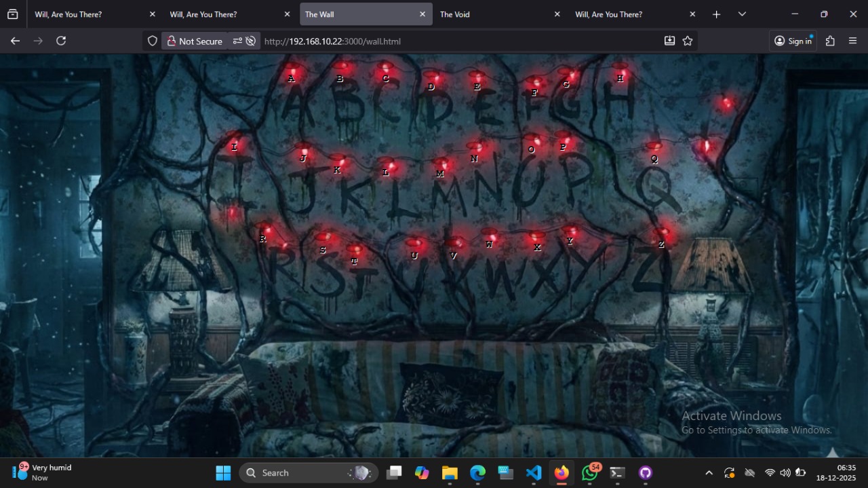Open a new tab with the plus button
This screenshot has height=488, width=868.
tap(716, 14)
